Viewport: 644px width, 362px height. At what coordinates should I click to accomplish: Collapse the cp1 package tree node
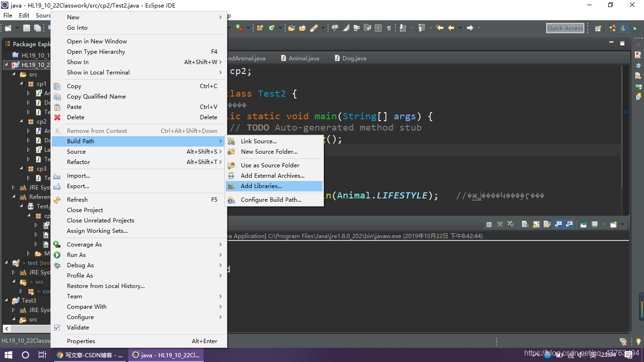(21, 84)
